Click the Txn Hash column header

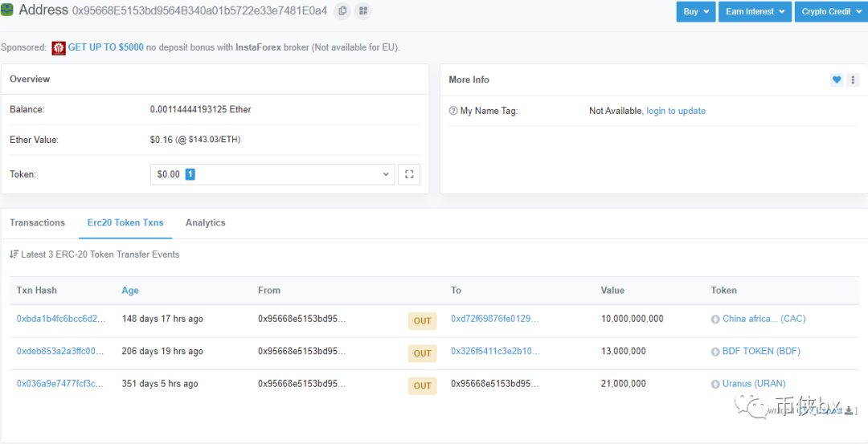(x=36, y=291)
